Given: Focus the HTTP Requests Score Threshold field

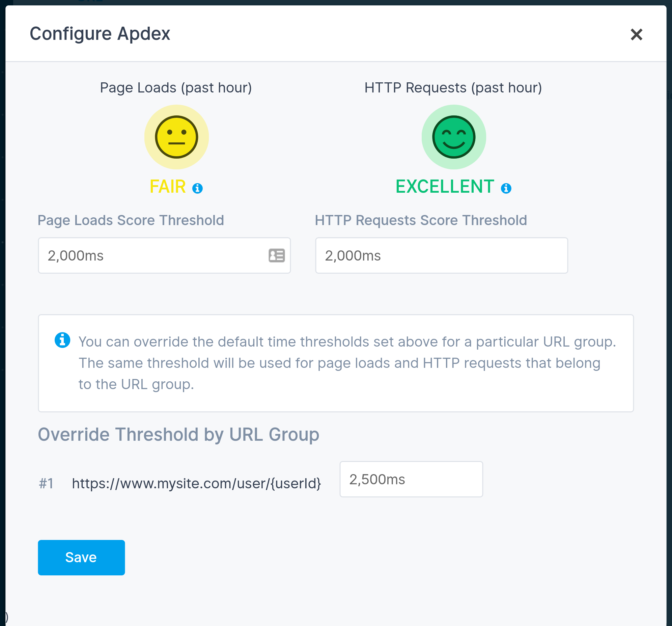Looking at the screenshot, I should pyautogui.click(x=442, y=255).
